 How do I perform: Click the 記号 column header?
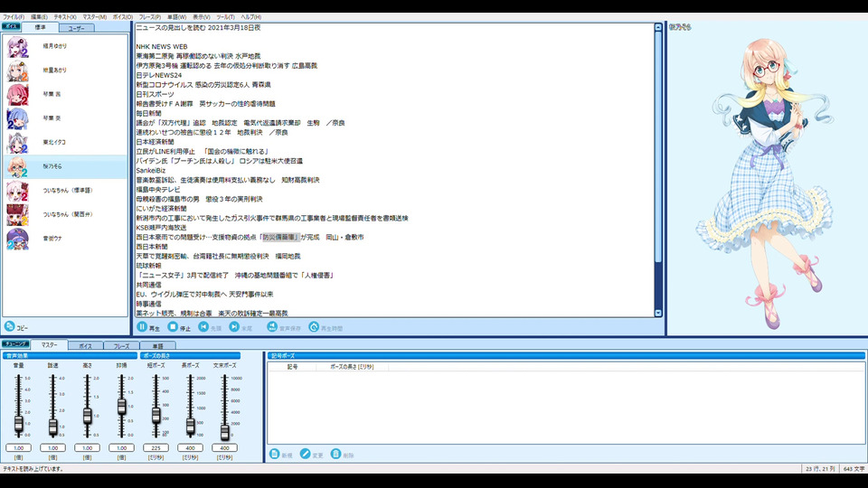(292, 367)
